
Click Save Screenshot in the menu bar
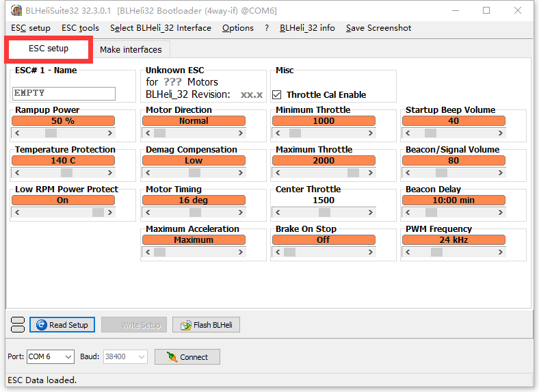tap(378, 28)
